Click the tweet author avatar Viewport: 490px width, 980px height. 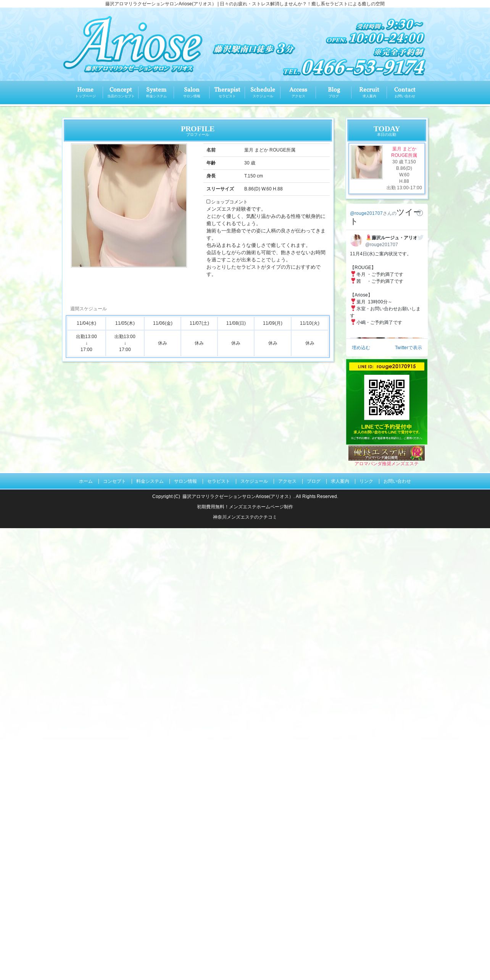(356, 240)
